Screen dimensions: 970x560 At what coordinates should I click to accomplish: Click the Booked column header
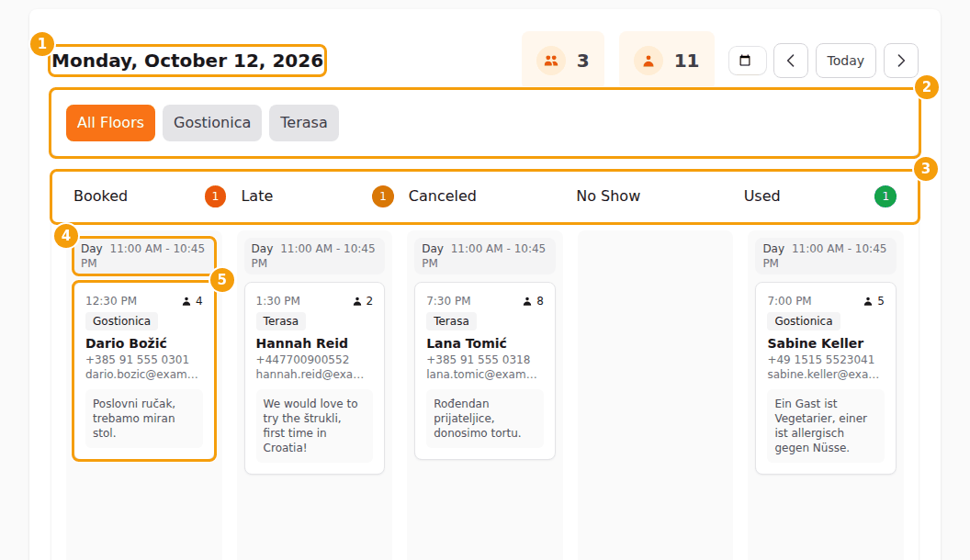pos(101,196)
